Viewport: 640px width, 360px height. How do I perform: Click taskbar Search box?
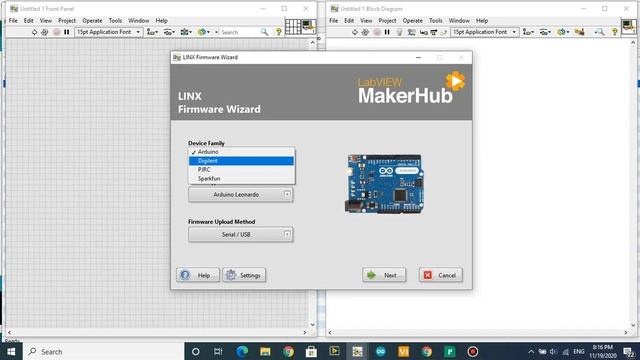pos(104,351)
